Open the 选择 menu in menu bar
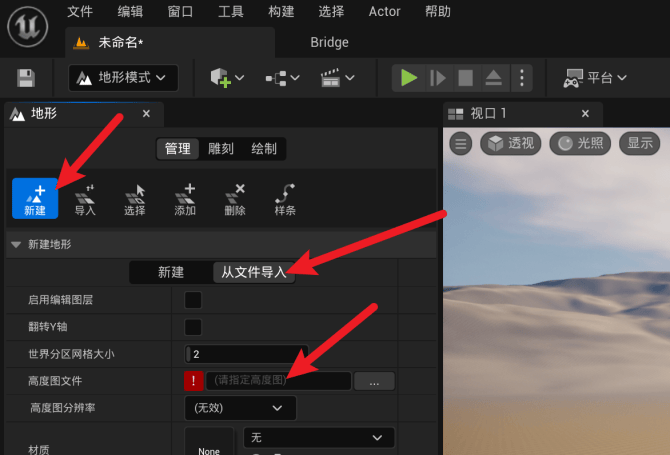Screen dimensions: 670x455 (x=331, y=12)
